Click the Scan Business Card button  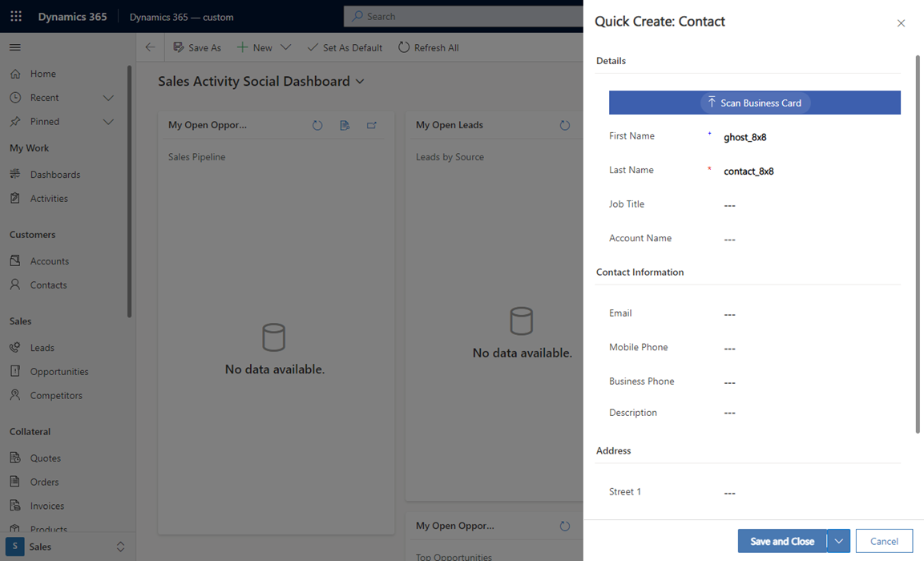click(754, 103)
